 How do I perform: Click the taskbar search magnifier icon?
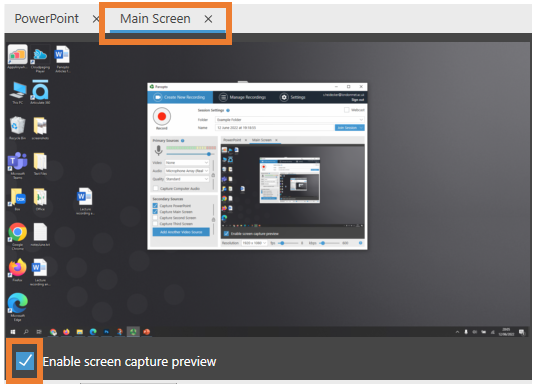click(x=26, y=332)
